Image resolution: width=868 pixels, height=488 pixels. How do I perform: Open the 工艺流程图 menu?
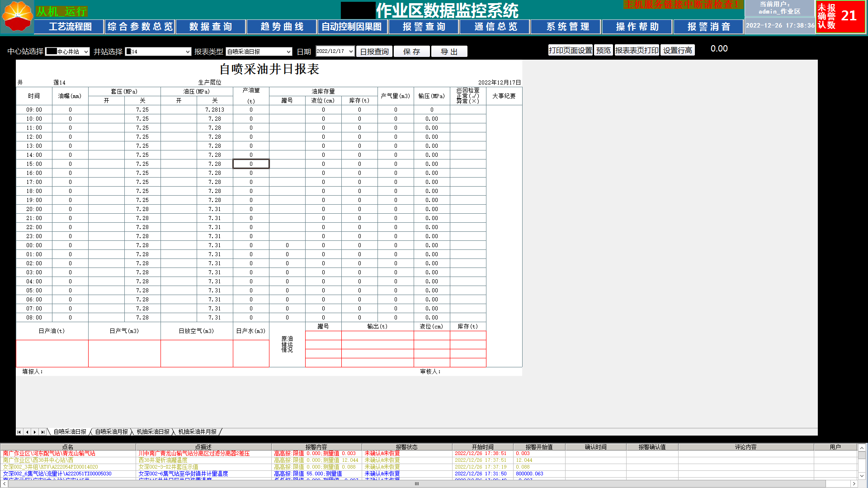coord(70,27)
